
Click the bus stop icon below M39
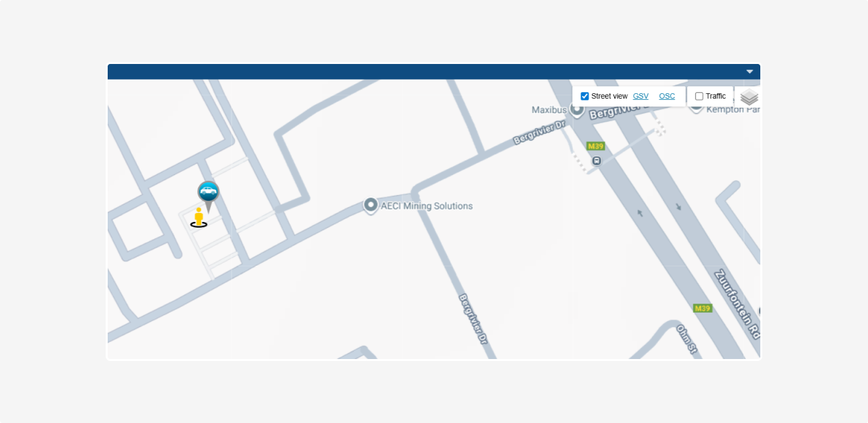pyautogui.click(x=597, y=161)
